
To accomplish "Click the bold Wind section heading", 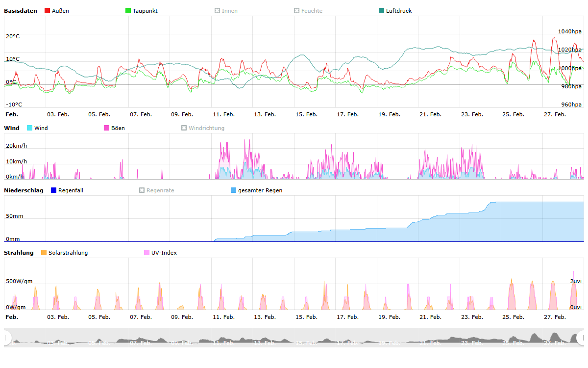I will point(12,128).
